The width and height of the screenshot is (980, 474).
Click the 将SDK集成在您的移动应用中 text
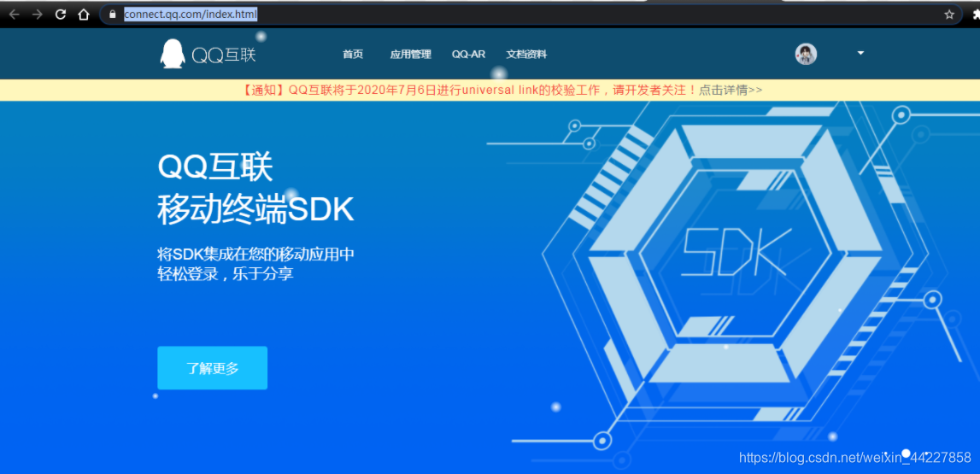tap(256, 255)
